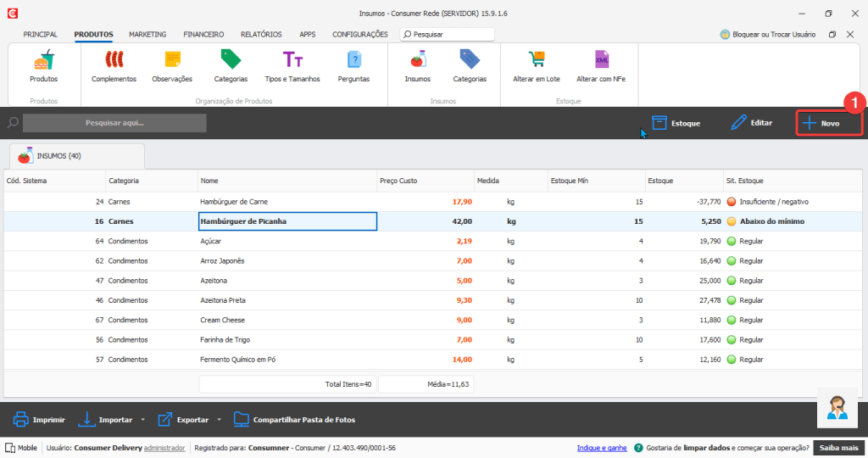The image size is (868, 458).
Task: Switch to the Financeiro menu tab
Action: (x=203, y=35)
